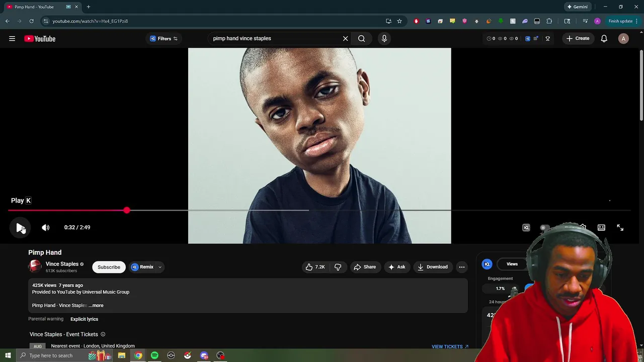Open a new browser tab with plus

point(89,7)
